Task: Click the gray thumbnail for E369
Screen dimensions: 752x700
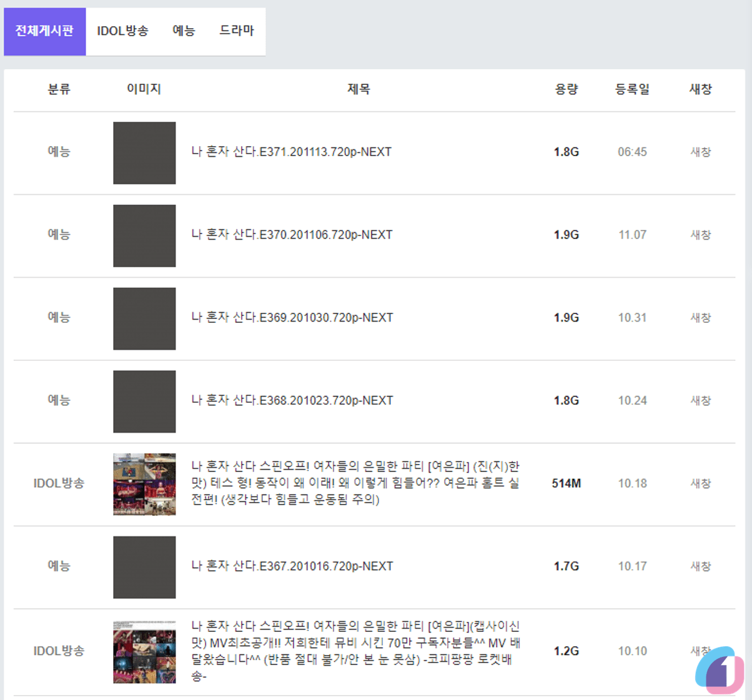Action: (144, 319)
